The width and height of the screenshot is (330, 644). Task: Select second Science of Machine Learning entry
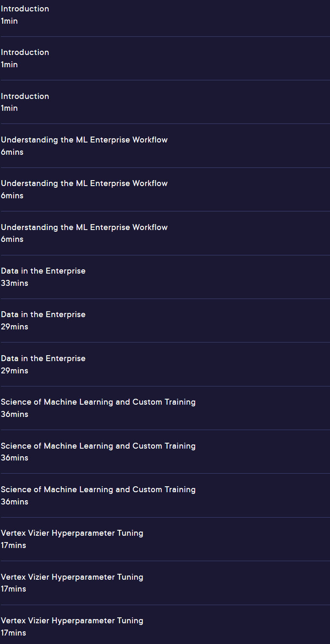pyautogui.click(x=98, y=446)
